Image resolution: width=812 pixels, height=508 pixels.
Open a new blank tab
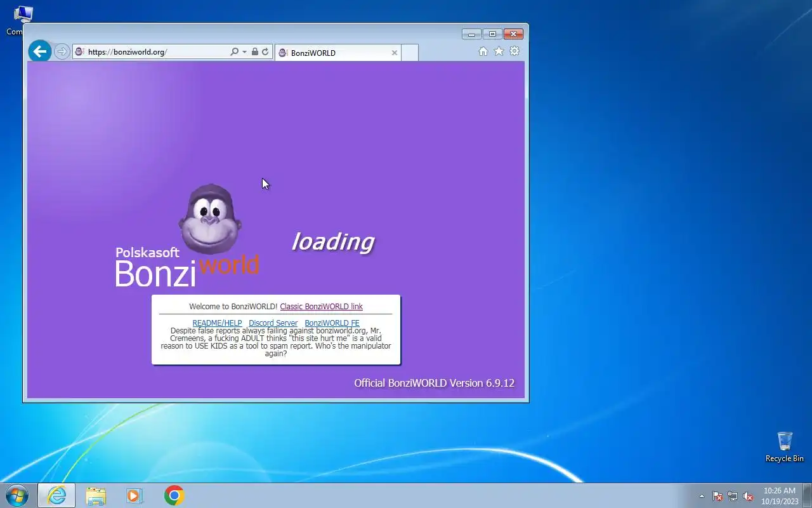[410, 53]
